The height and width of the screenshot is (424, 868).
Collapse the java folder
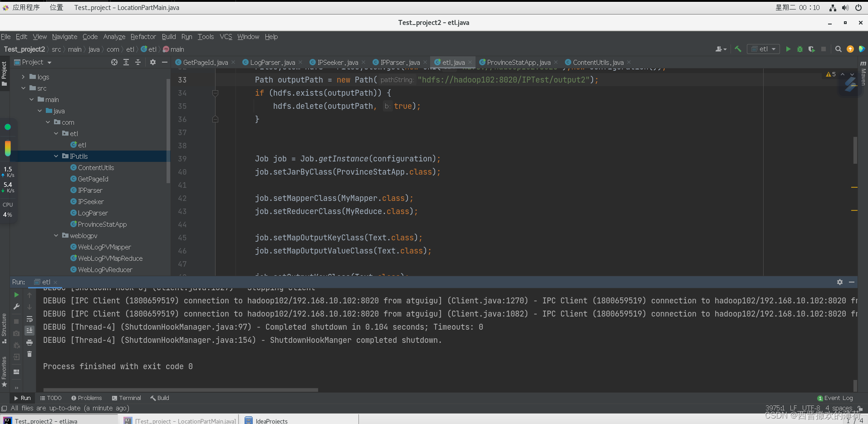pos(39,111)
